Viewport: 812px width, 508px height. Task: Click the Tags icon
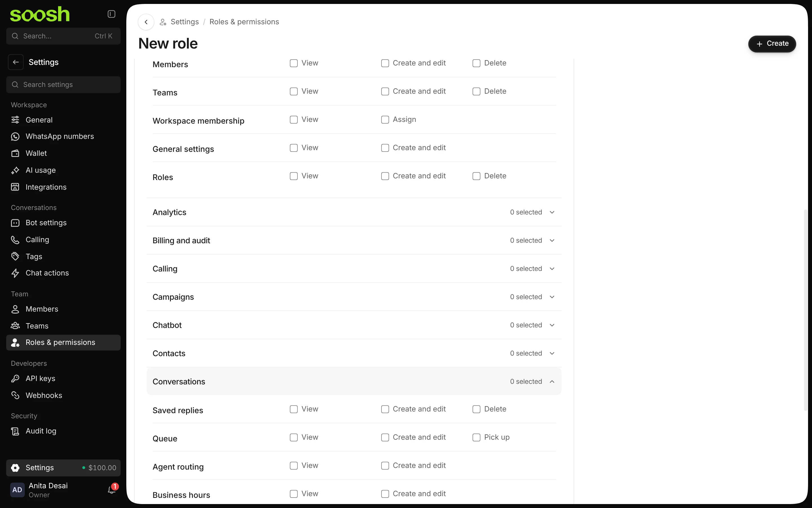click(x=15, y=257)
